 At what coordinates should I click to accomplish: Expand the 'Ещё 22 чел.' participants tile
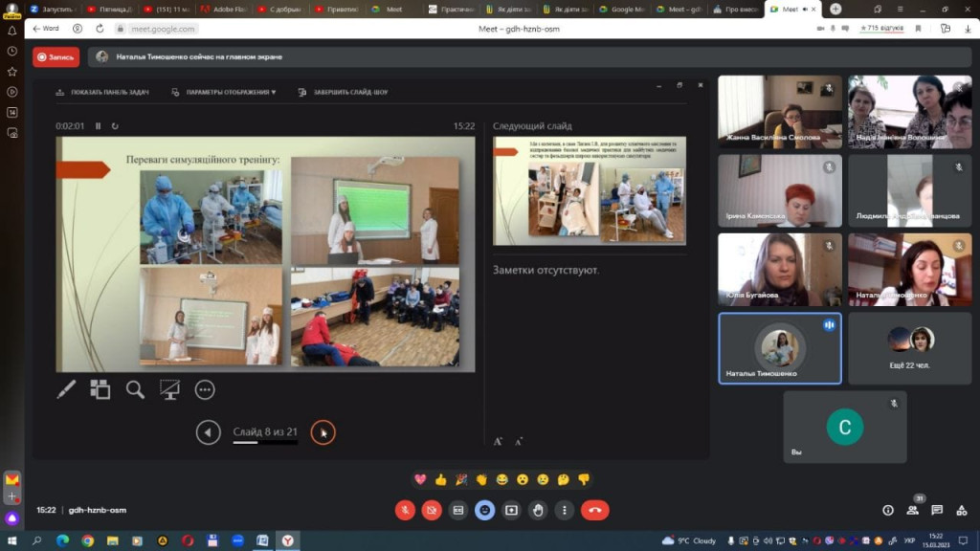[x=909, y=348]
